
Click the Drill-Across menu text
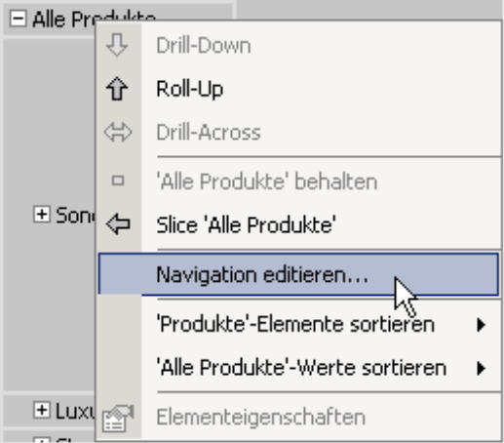click(209, 133)
